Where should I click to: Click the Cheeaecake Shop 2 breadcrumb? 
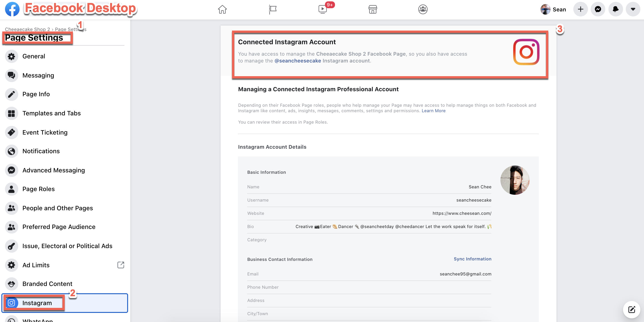pos(27,29)
